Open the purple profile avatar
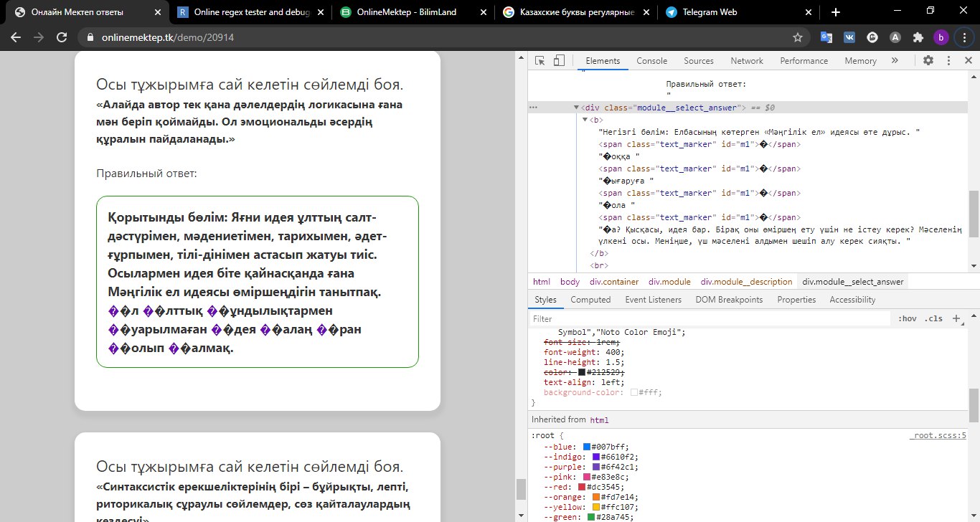The image size is (980, 522). coord(941,37)
